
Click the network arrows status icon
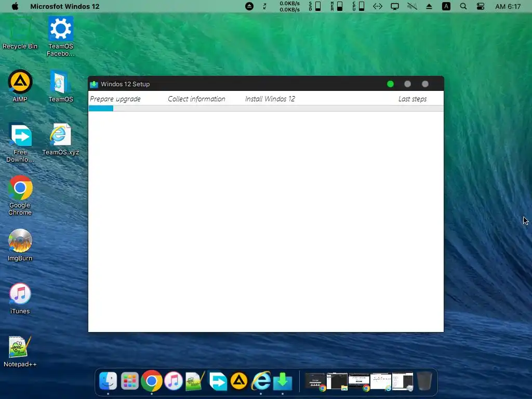264,6
